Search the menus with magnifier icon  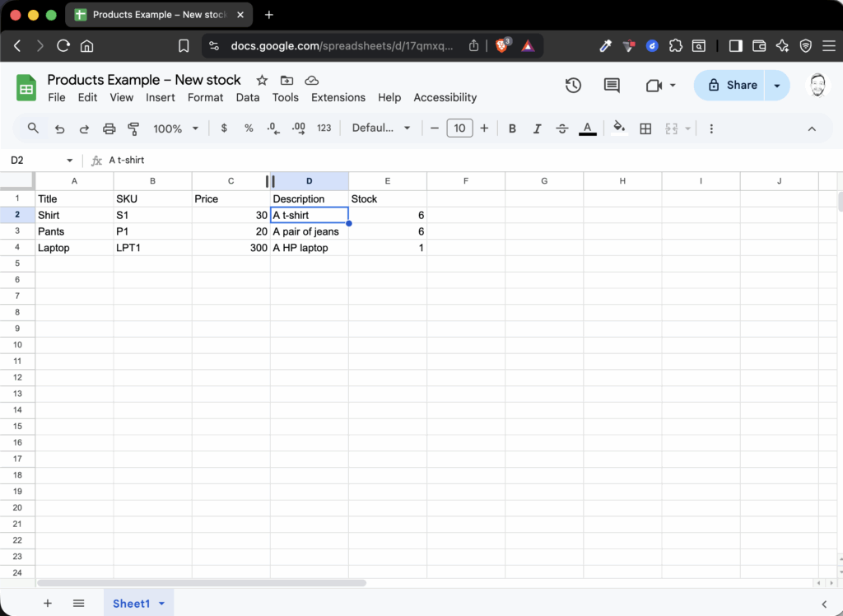point(34,128)
